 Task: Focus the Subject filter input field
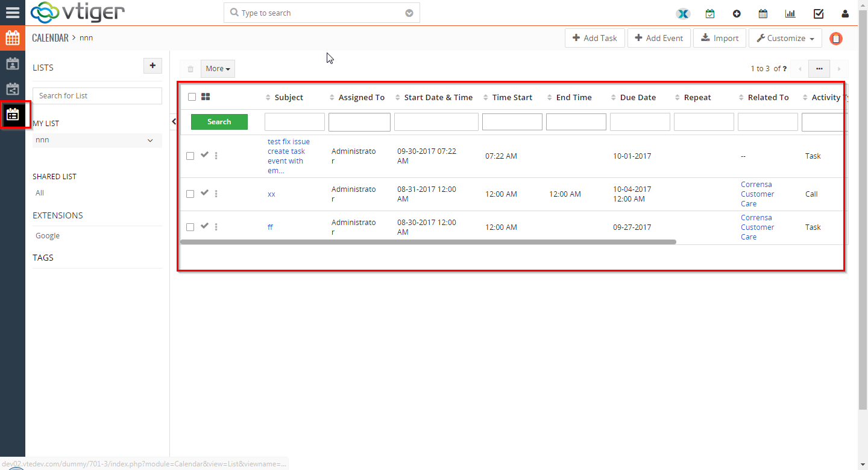(295, 122)
